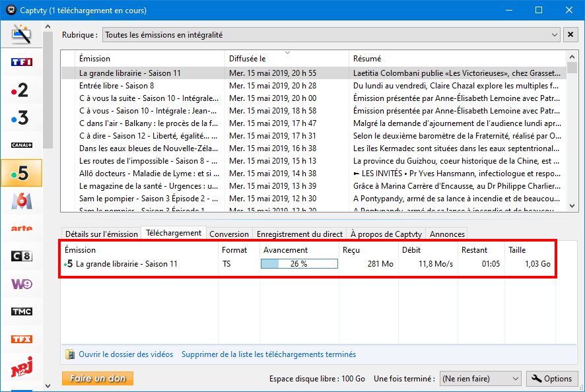Image resolution: width=585 pixels, height=392 pixels.
Task: Open the Rubrique dropdown list
Action: 331,35
